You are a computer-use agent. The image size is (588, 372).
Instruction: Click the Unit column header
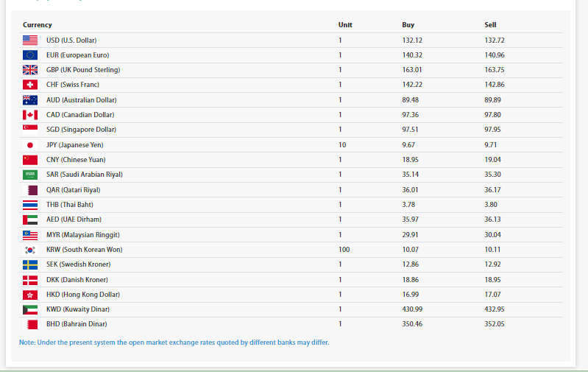(345, 25)
